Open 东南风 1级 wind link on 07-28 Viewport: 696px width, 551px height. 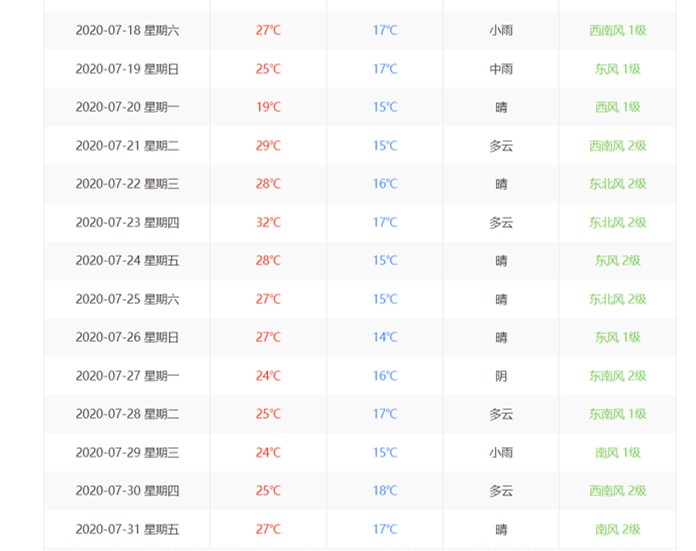click(x=617, y=414)
